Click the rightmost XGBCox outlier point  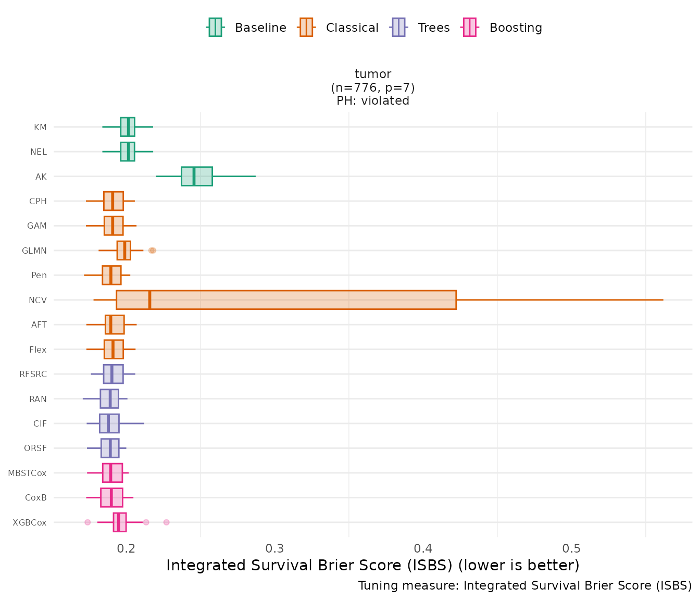click(x=166, y=522)
